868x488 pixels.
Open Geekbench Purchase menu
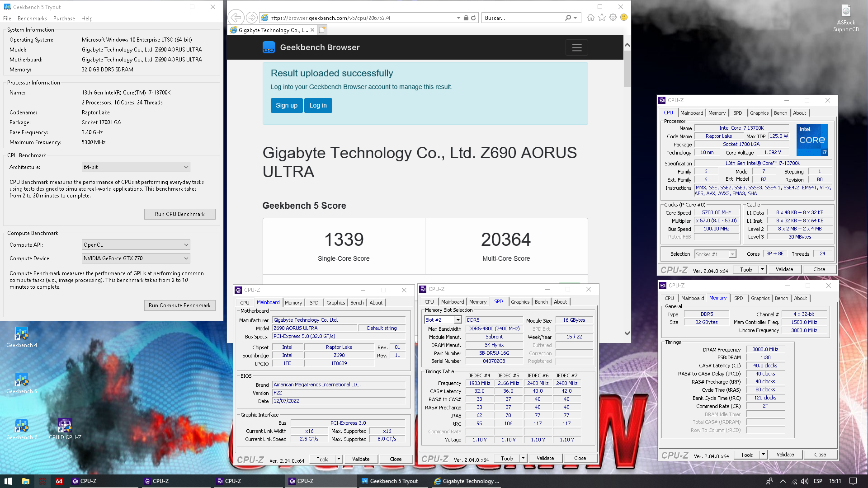(x=64, y=19)
